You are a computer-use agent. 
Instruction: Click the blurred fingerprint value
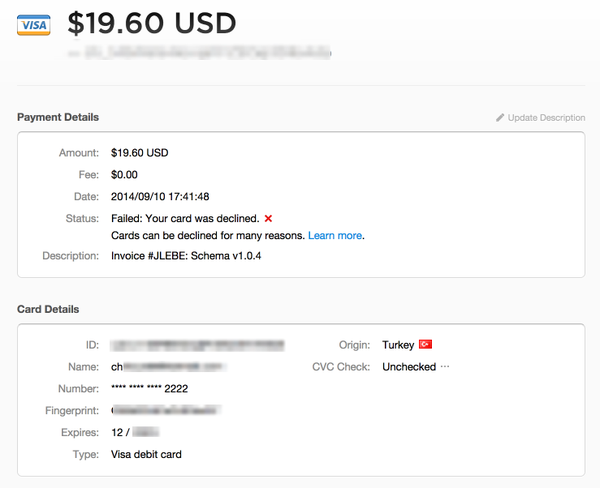coord(166,411)
